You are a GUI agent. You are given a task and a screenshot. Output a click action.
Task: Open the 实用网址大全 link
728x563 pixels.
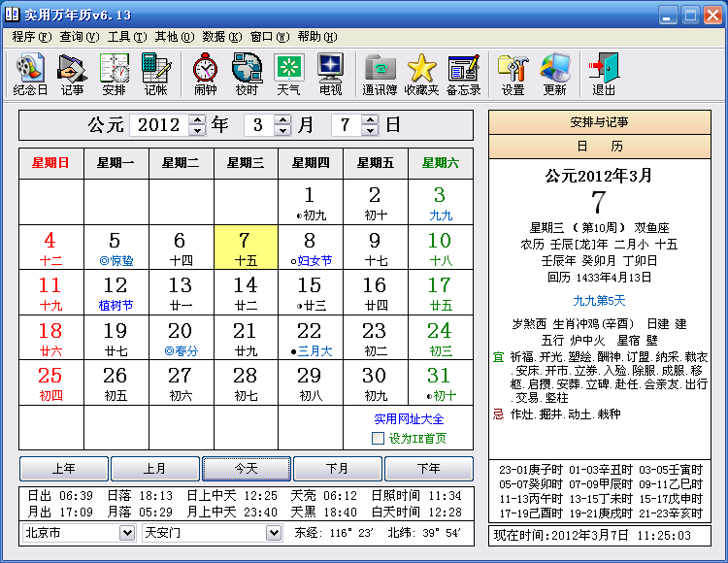click(x=409, y=419)
